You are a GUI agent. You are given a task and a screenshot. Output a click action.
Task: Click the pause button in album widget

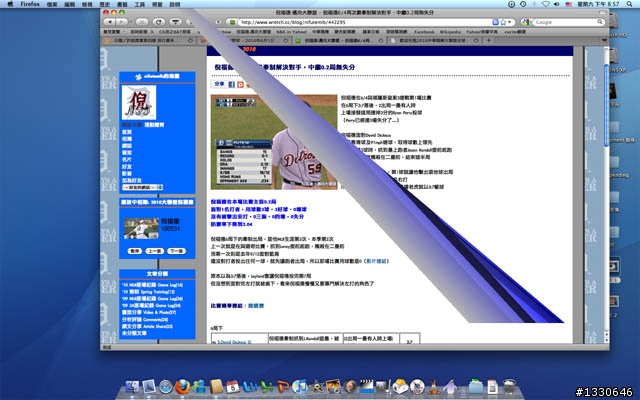point(135,251)
